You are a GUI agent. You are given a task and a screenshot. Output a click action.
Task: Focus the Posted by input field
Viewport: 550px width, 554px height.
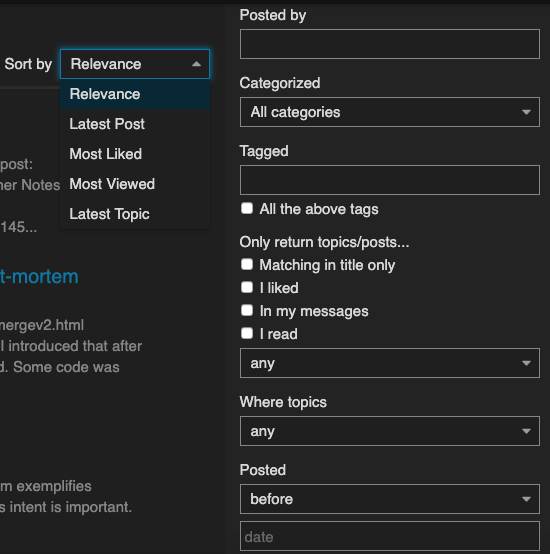390,44
